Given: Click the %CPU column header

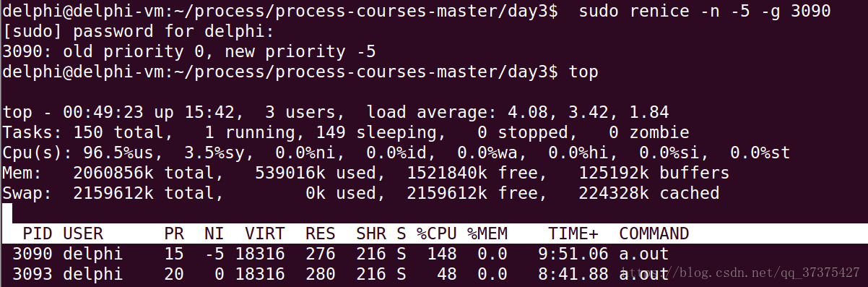Looking at the screenshot, I should click(x=437, y=234).
